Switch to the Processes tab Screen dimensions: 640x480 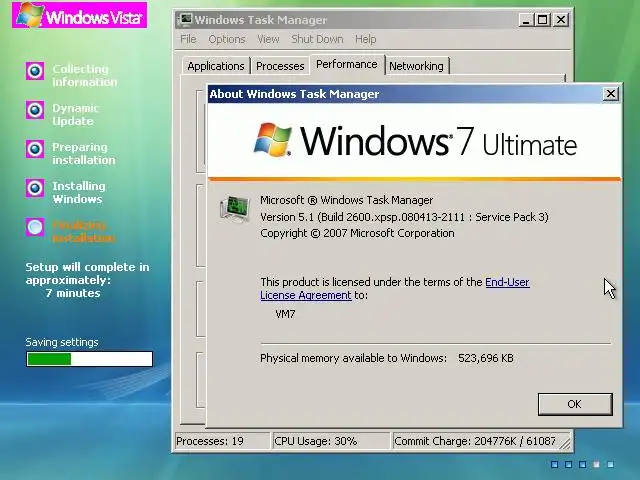point(280,66)
